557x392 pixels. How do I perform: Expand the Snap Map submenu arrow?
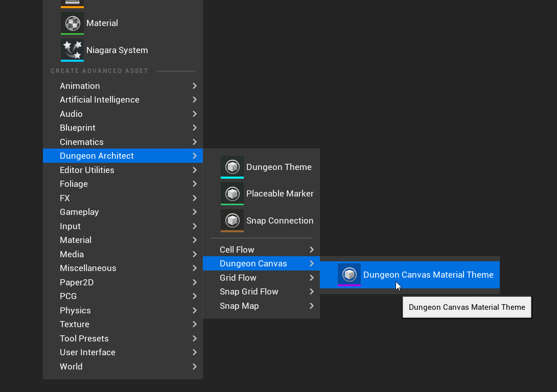(x=312, y=306)
